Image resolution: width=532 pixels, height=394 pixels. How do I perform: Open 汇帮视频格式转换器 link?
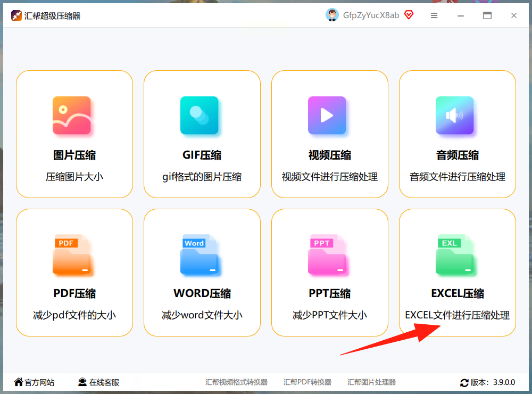click(236, 382)
